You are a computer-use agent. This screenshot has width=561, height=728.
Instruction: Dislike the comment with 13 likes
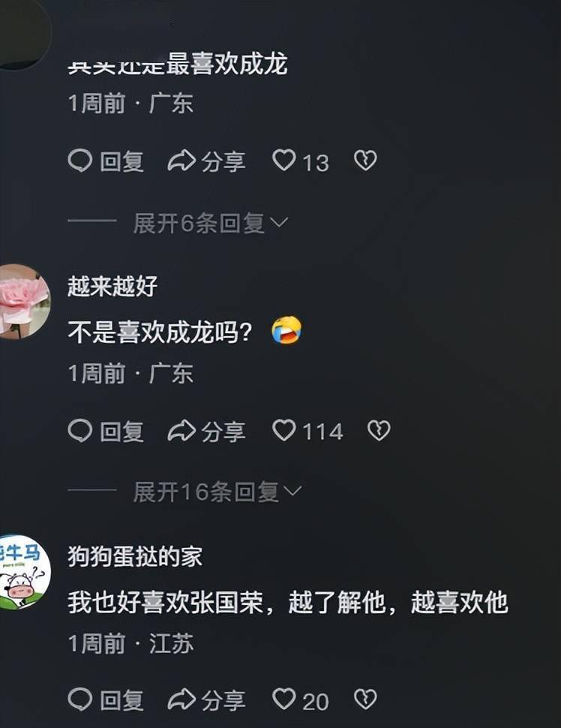[x=365, y=161]
